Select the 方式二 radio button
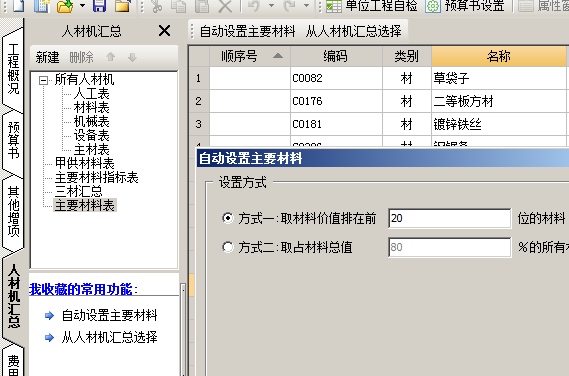 pyautogui.click(x=228, y=247)
